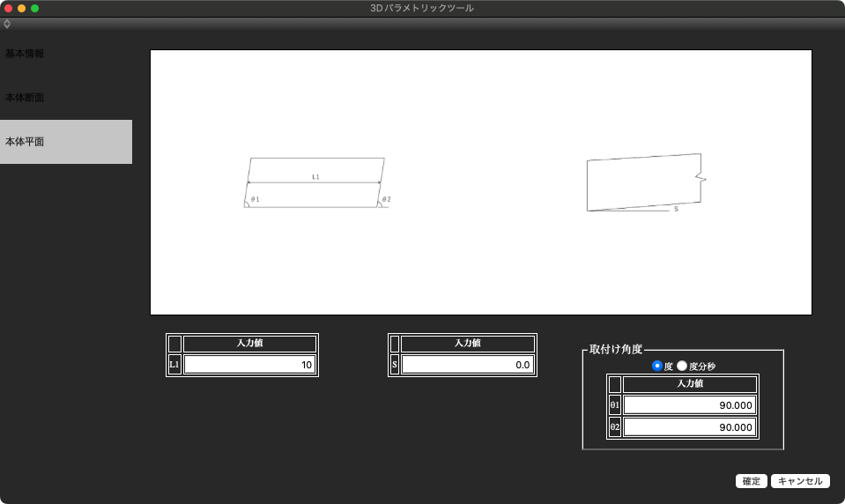Open the 基本情報 tab
845x504 pixels.
click(x=25, y=54)
